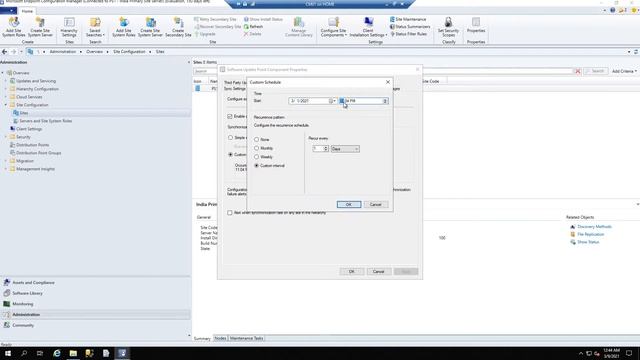Switch to the Maintenance Tasks tab
The width and height of the screenshot is (640, 360).
tap(247, 338)
